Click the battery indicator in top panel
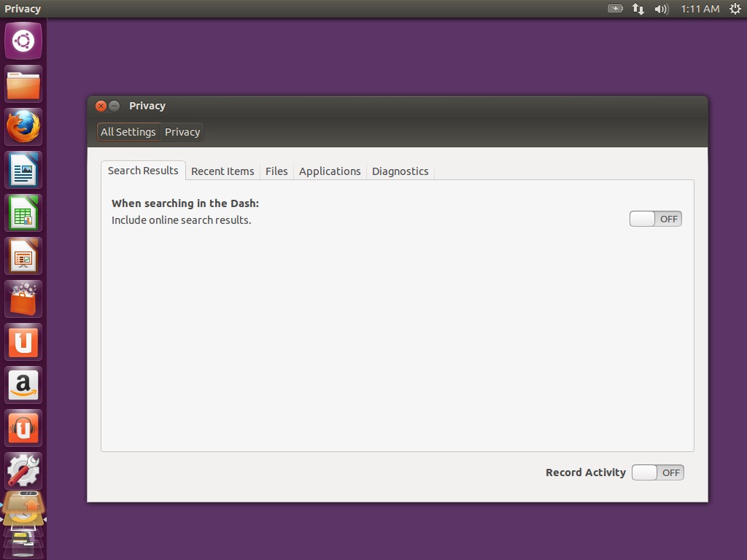 pyautogui.click(x=615, y=9)
